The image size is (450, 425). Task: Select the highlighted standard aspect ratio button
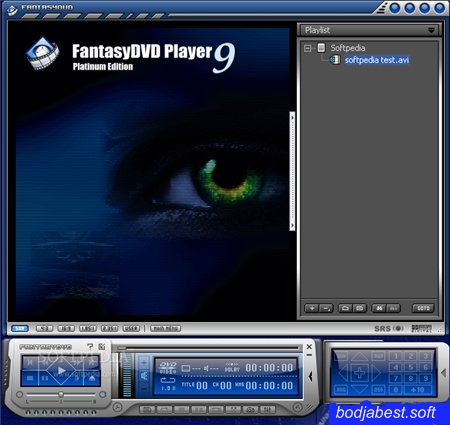tap(20, 328)
